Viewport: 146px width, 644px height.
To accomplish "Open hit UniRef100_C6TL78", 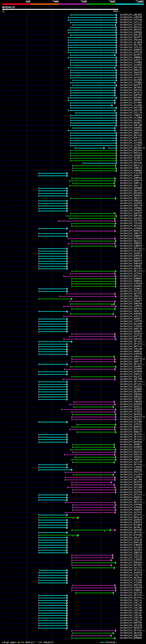I will (x=131, y=113).
